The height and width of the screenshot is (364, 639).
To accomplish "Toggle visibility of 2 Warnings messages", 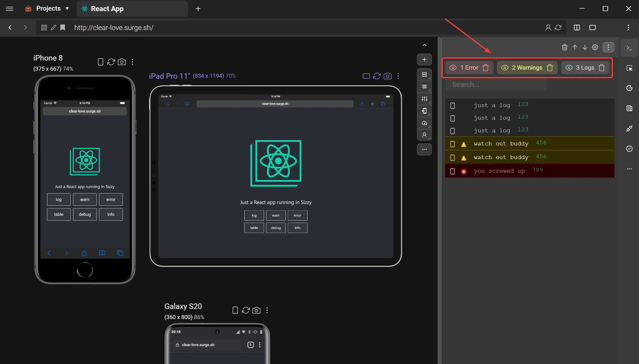I will 505,68.
